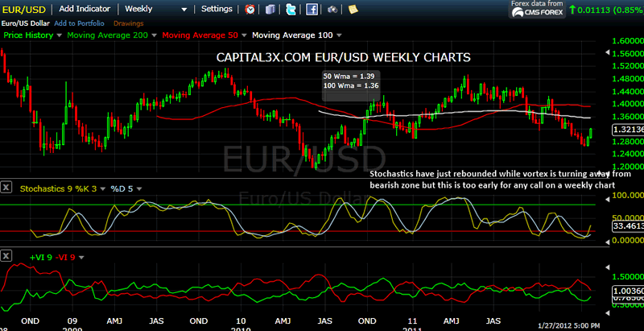
Task: Open the -VI 9 dropdown arrow
Action: (x=81, y=258)
